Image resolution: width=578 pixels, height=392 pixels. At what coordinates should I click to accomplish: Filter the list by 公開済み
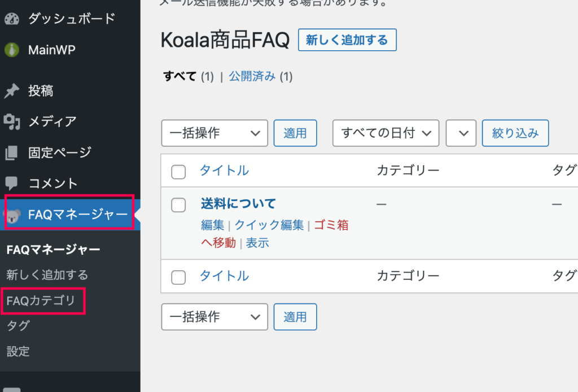(x=252, y=77)
